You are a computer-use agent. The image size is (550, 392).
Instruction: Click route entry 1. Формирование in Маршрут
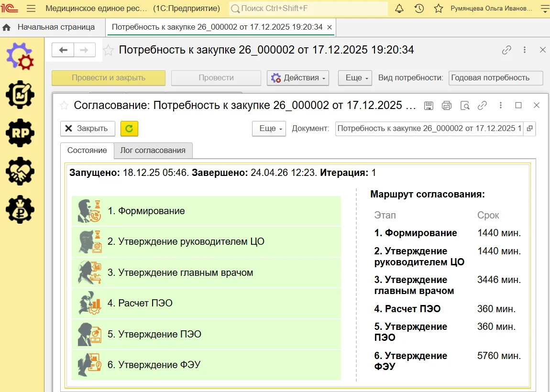[416, 233]
